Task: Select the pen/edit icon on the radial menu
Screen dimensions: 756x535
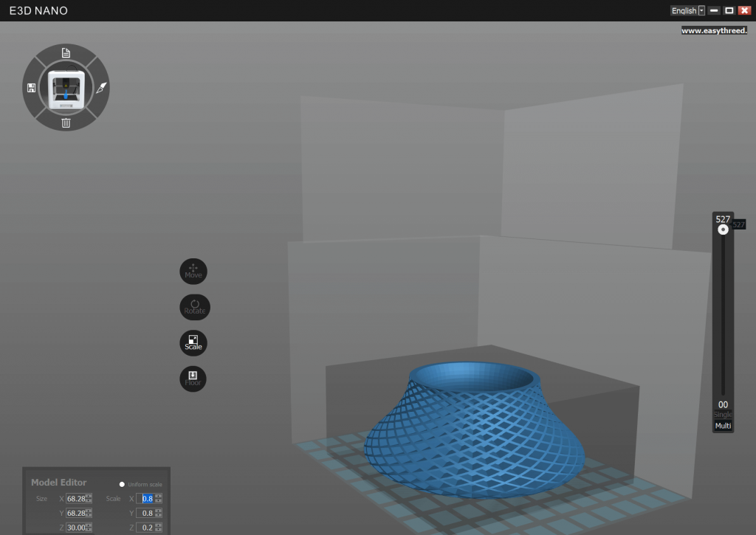Action: [x=100, y=87]
